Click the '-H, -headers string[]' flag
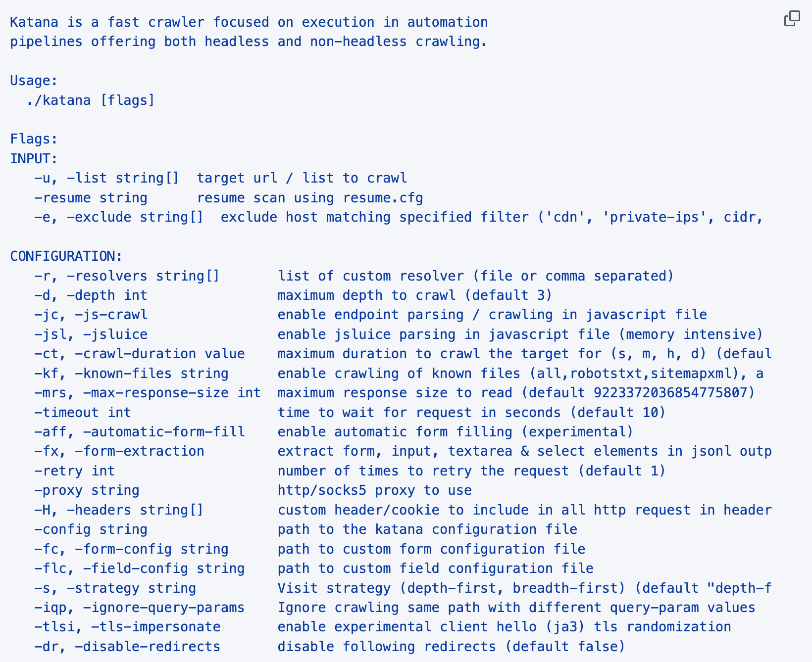812x662 pixels. click(x=118, y=510)
